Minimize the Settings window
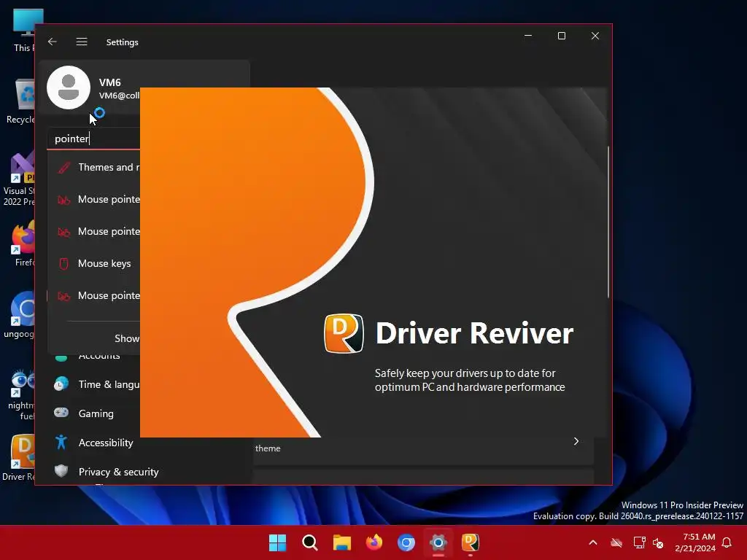747x560 pixels. point(528,36)
